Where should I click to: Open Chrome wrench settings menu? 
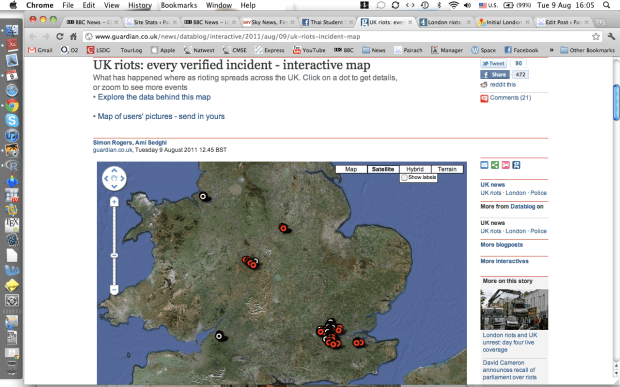(611, 36)
